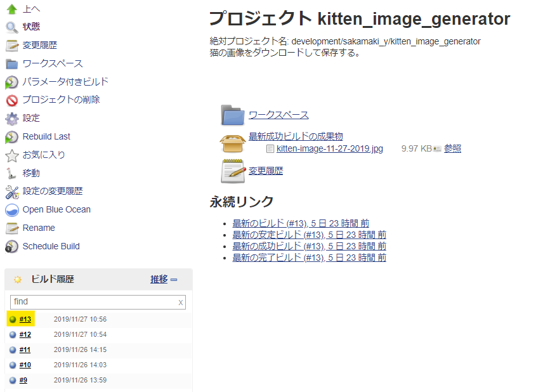Select Rebuild Last in the side menu
The width and height of the screenshot is (543, 392).
pyautogui.click(x=46, y=136)
